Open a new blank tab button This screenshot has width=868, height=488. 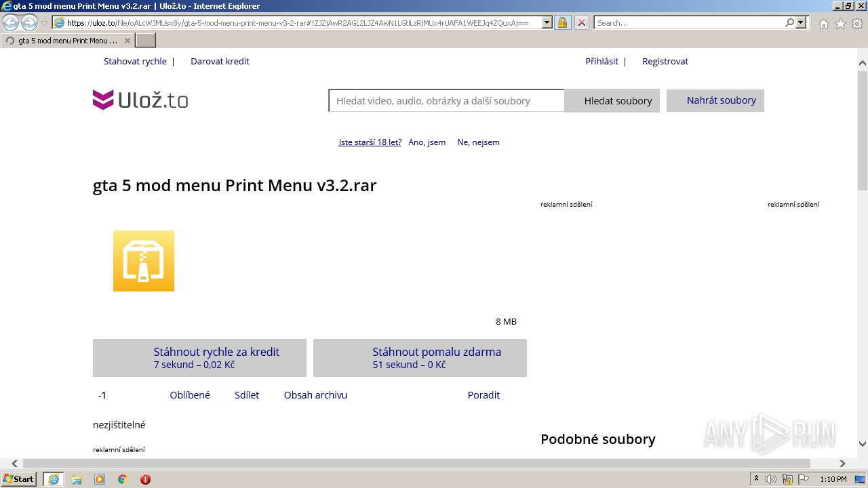coord(146,41)
